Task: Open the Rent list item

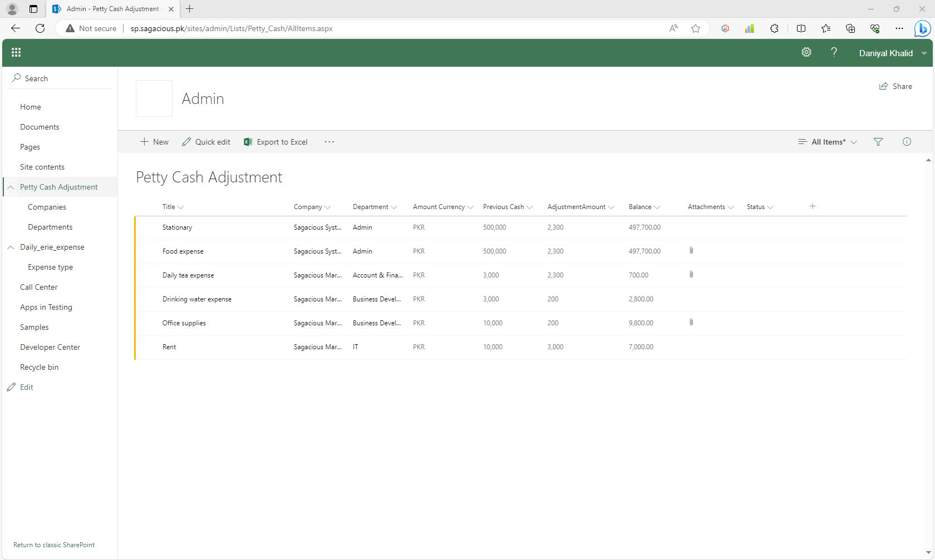Action: pyautogui.click(x=169, y=347)
